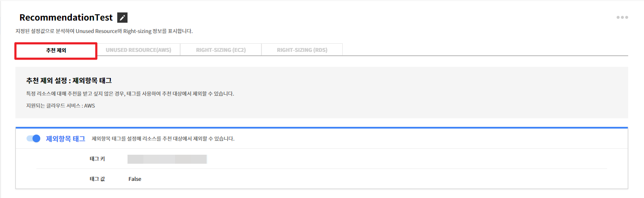Select the 추천 제외 tab

click(x=56, y=50)
